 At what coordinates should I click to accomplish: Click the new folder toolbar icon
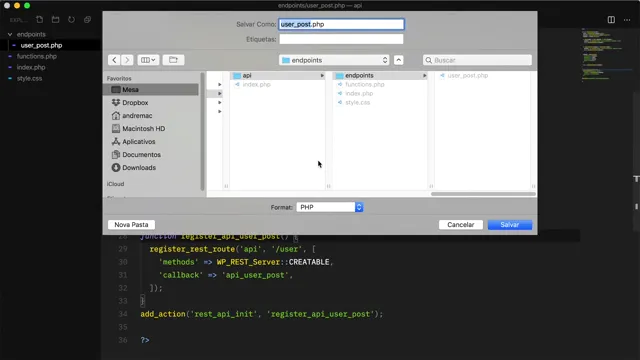pos(173,60)
